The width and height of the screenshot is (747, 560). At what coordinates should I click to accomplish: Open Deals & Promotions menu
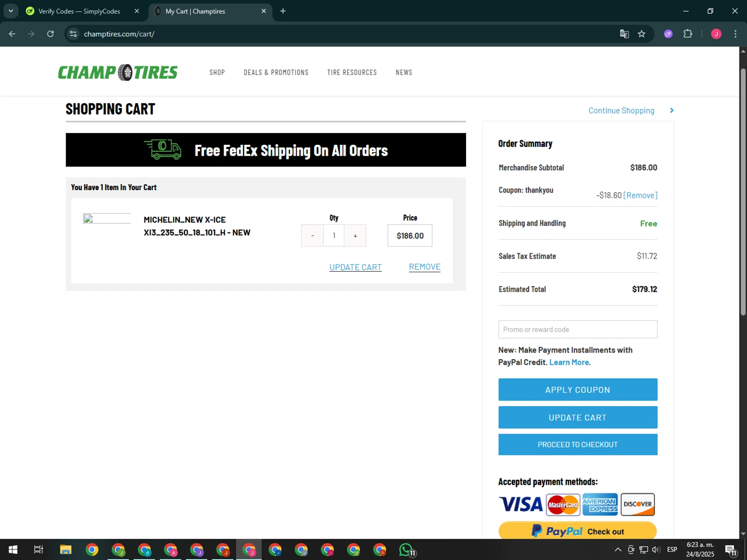point(276,73)
